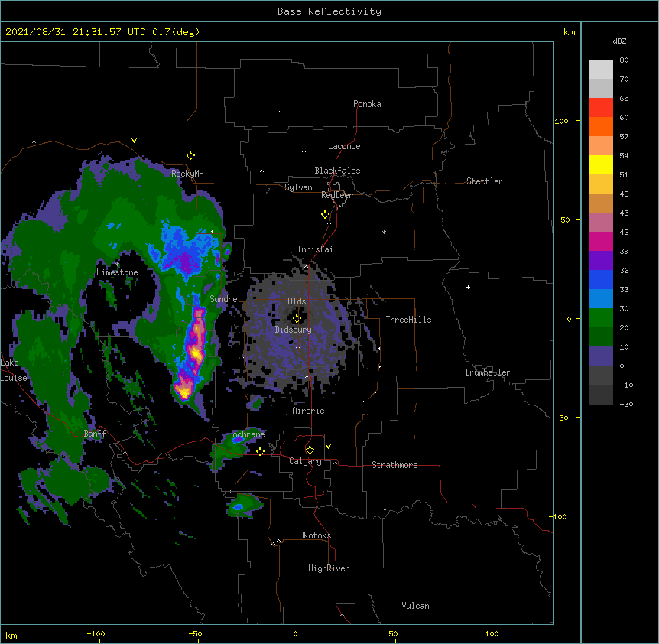Select the -50 tick on the right vertical axis
659x644 pixels.
coord(561,418)
